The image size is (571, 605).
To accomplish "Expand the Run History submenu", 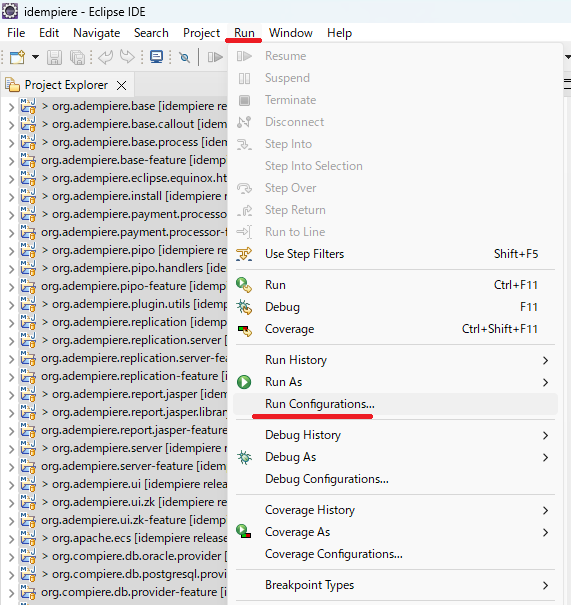I will pos(395,360).
